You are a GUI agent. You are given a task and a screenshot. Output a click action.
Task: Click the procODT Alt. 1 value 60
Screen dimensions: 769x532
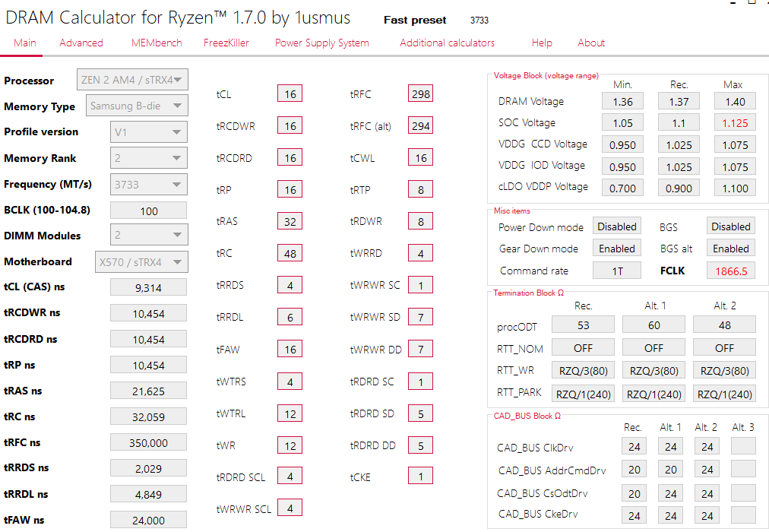[653, 325]
